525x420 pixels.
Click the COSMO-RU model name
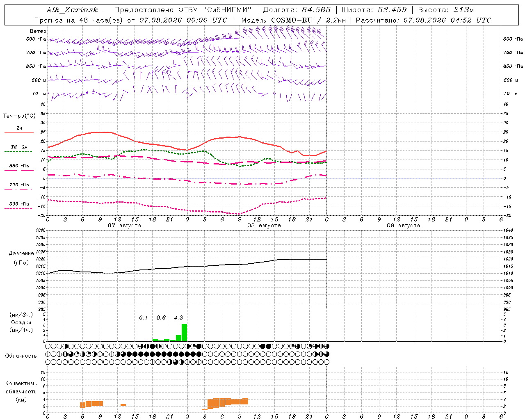click(292, 20)
